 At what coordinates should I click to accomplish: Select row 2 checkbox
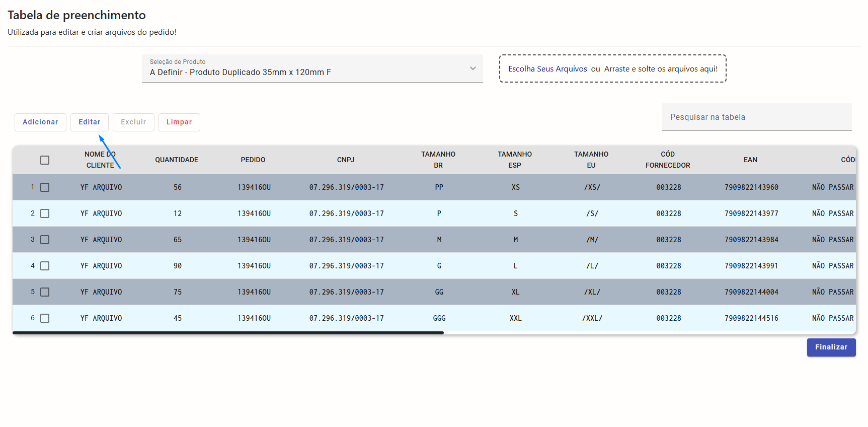pyautogui.click(x=45, y=213)
